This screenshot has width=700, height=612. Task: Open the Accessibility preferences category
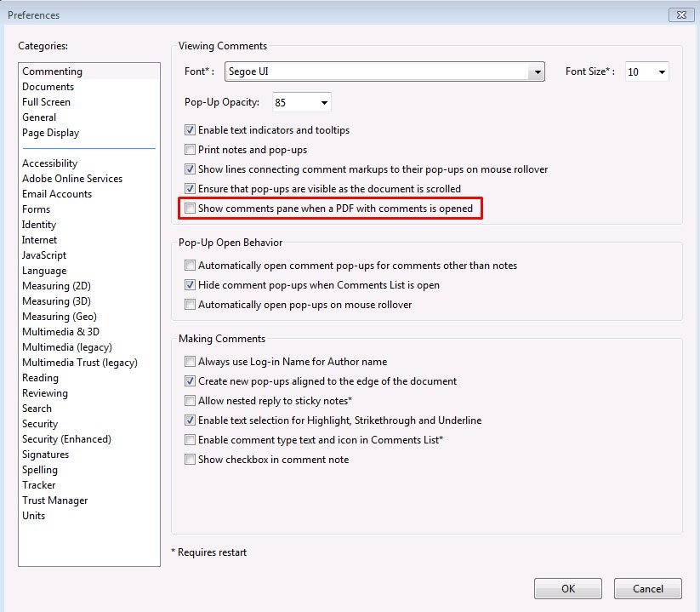(x=49, y=163)
